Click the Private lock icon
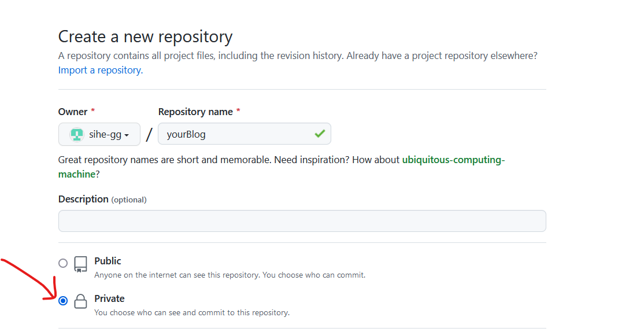Viewport: 644px width, 332px height. [80, 301]
